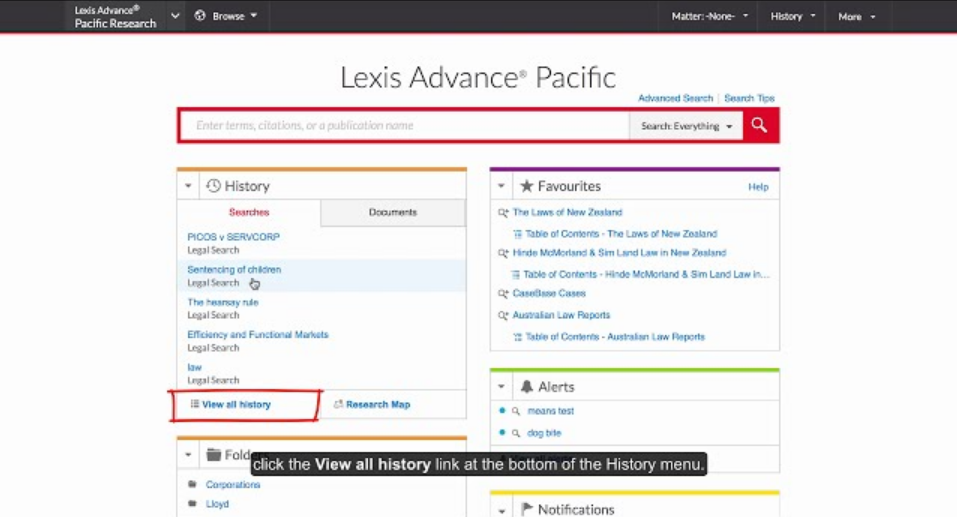Image resolution: width=957 pixels, height=517 pixels.
Task: Open The Laws of New Zealand favourite
Action: pos(567,212)
